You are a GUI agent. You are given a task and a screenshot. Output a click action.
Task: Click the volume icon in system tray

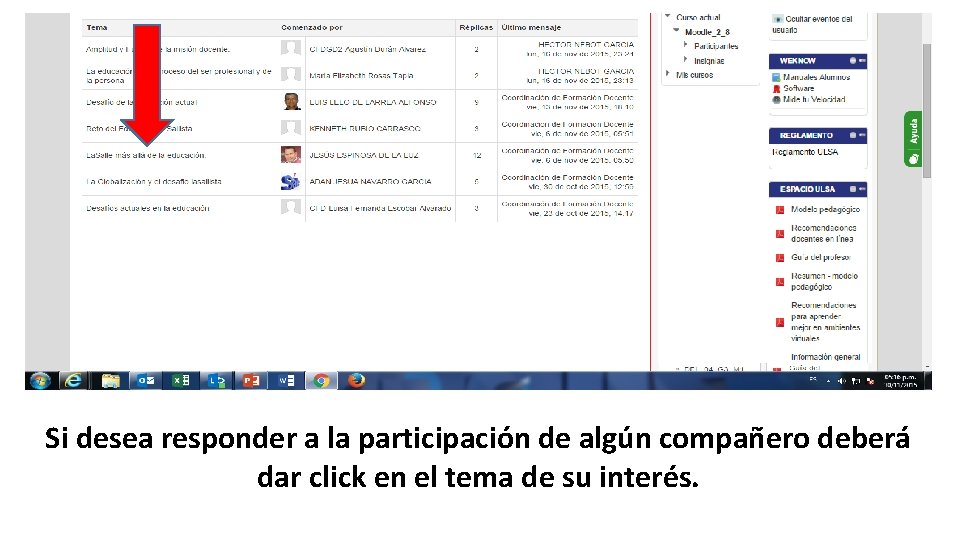click(842, 381)
